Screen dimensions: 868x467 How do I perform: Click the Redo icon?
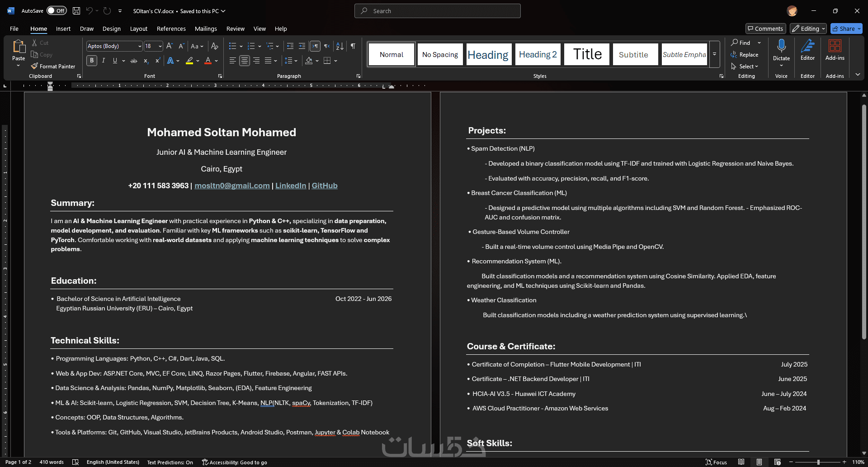tap(107, 11)
